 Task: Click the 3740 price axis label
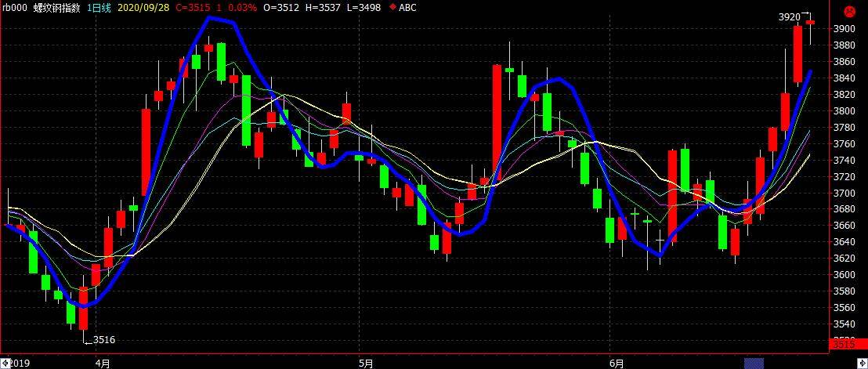tap(845, 160)
